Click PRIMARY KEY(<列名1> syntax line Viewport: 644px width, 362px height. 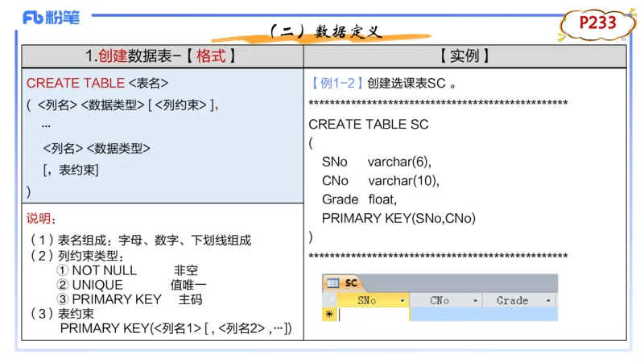click(x=175, y=328)
